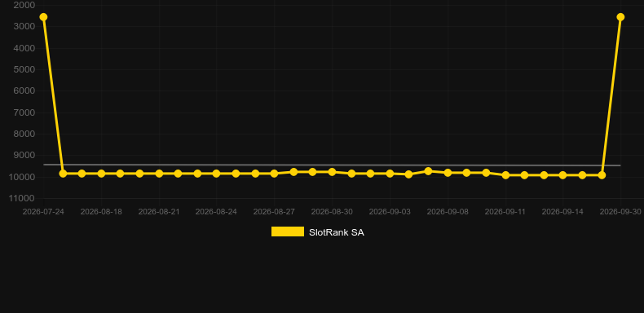The width and height of the screenshot is (644, 313).
Task: Click the 2026-08-27 x-axis label
Action: click(x=274, y=212)
